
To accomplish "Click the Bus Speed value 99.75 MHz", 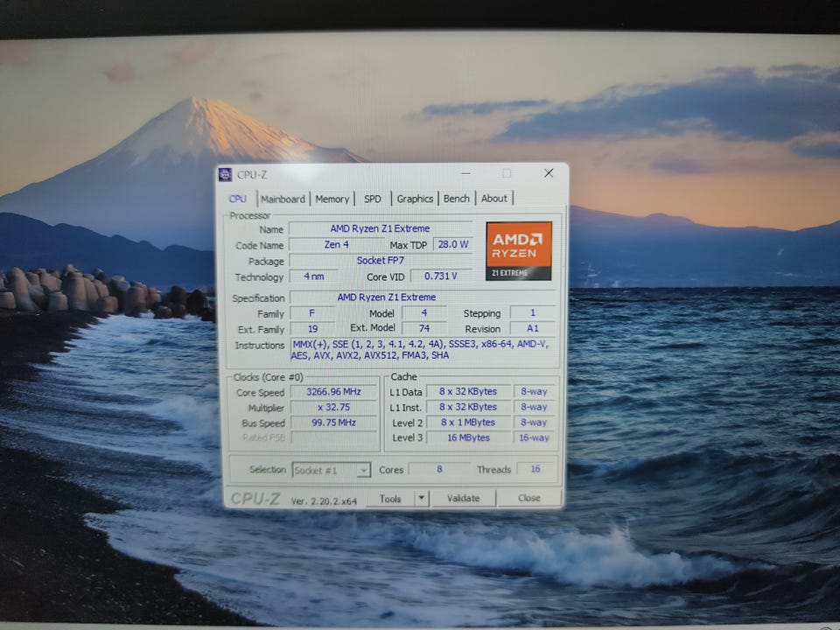I will point(333,423).
